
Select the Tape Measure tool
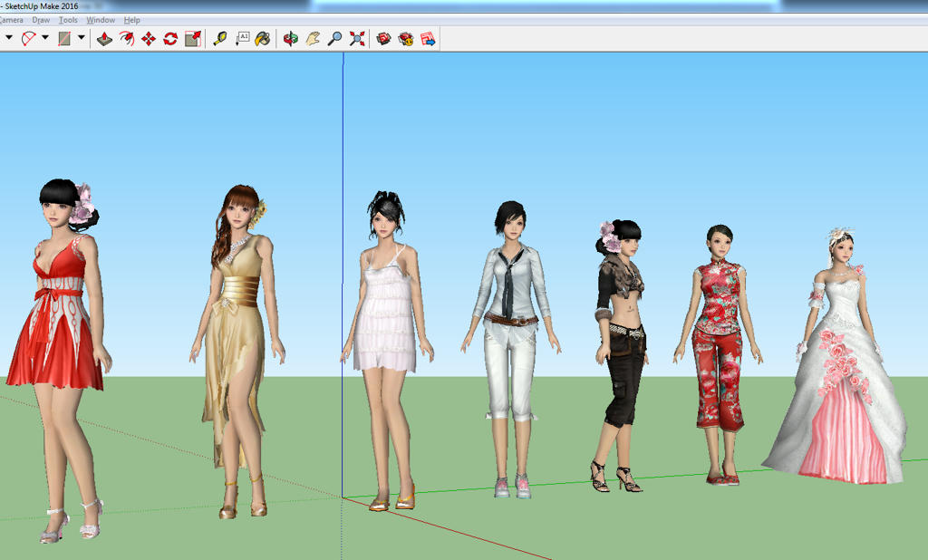[220, 39]
